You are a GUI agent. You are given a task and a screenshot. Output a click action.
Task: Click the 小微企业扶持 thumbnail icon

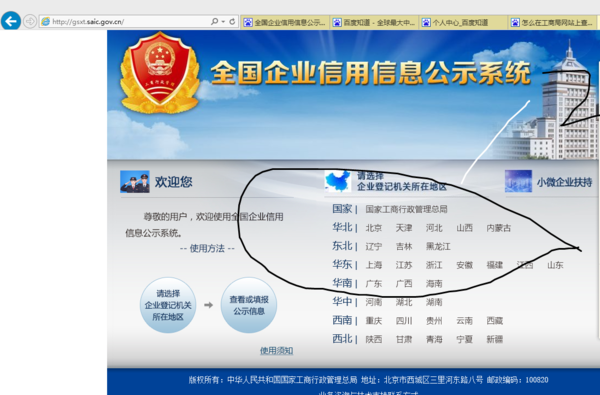pos(518,181)
